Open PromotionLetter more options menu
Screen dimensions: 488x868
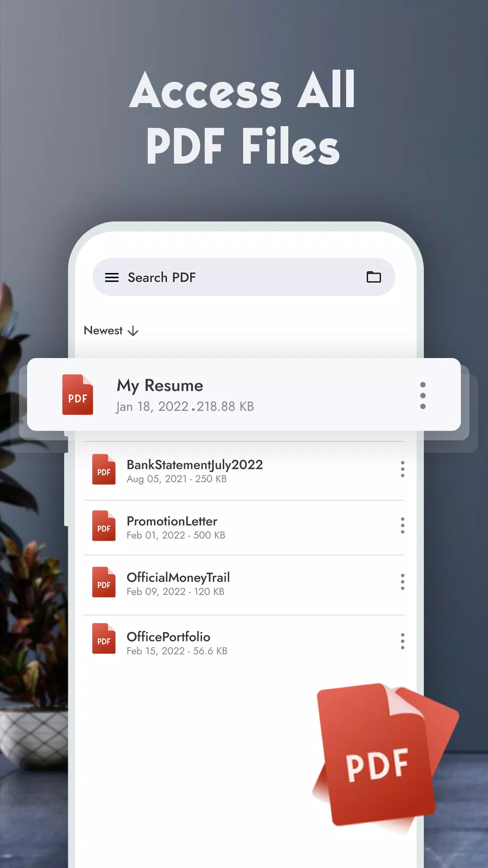tap(403, 525)
